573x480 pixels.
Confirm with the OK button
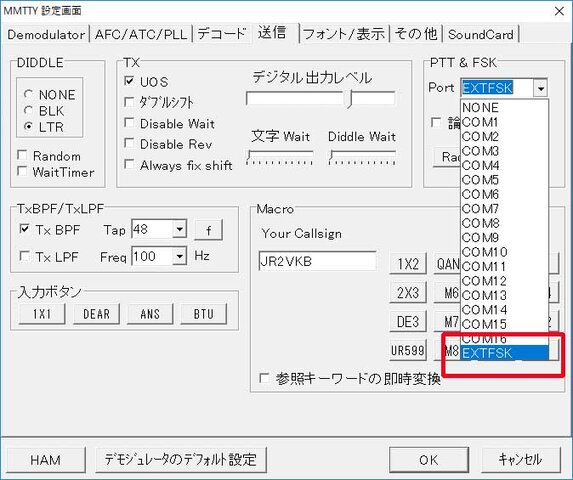pos(429,460)
